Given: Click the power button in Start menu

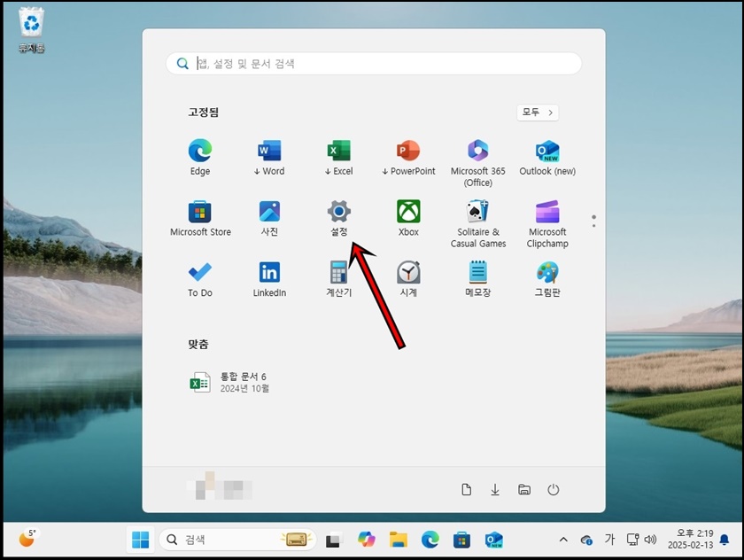Looking at the screenshot, I should click(x=554, y=489).
